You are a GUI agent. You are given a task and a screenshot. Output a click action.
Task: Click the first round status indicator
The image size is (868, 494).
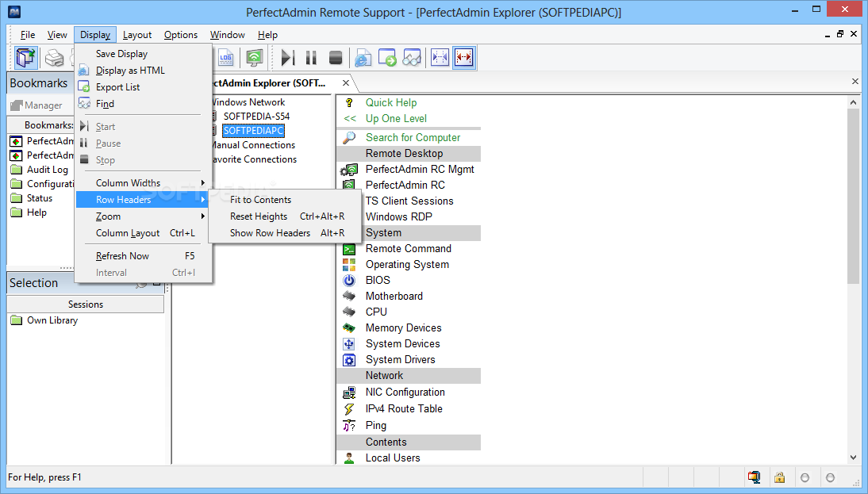pyautogui.click(x=805, y=477)
